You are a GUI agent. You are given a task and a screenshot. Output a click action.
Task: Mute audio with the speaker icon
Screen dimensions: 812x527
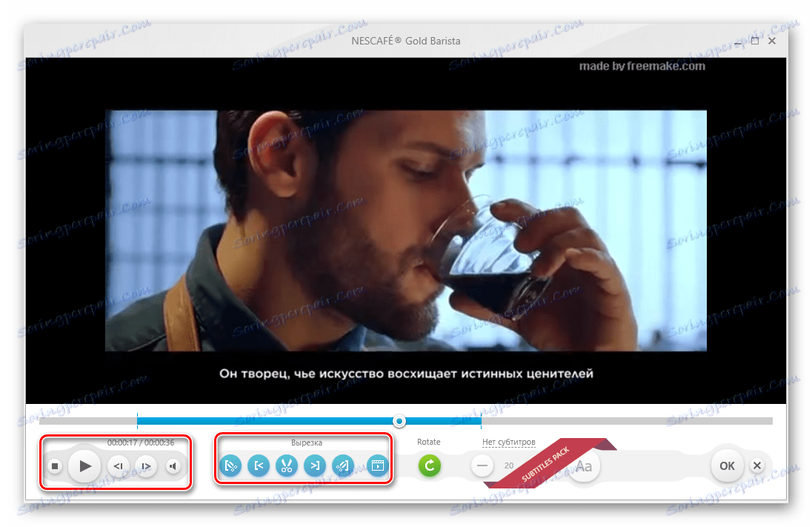pyautogui.click(x=173, y=466)
